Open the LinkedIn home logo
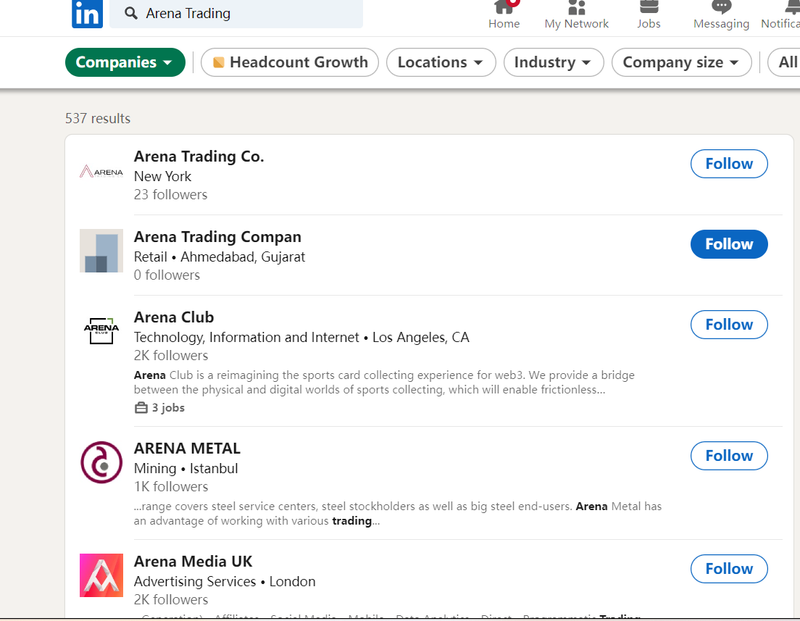800x621 pixels. click(87, 14)
